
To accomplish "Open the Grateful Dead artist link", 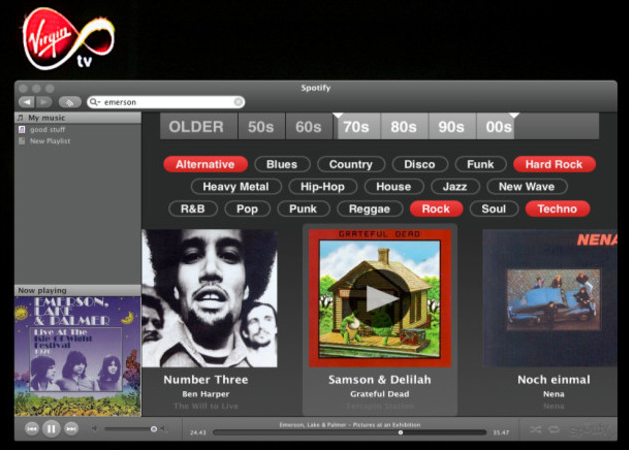I will click(x=379, y=394).
